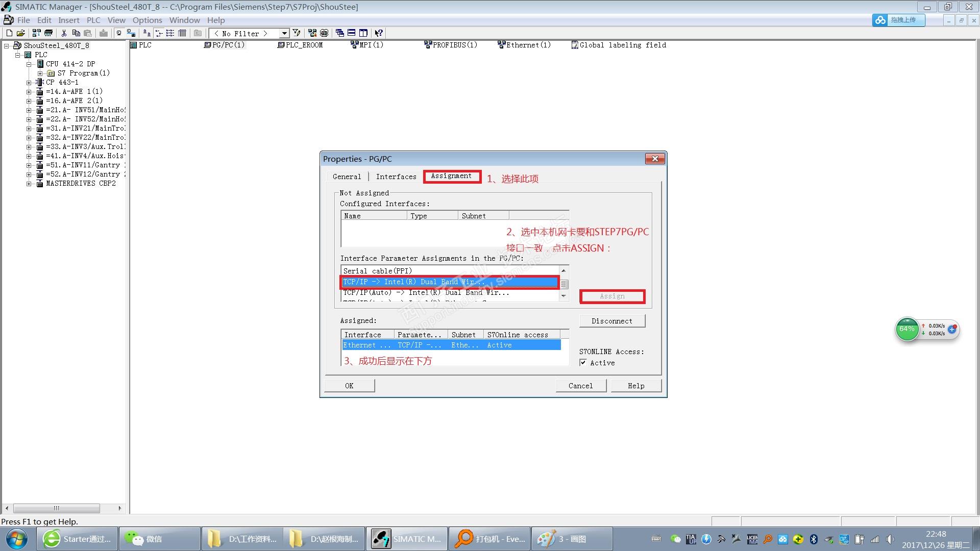Expand the CP 443-1 tree node
This screenshot has height=551, width=980.
pos(29,82)
